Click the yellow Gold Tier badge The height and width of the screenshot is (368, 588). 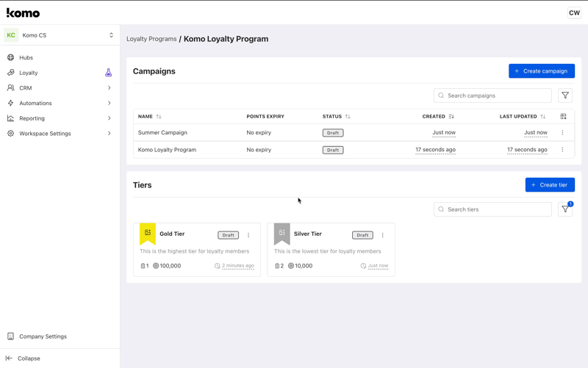[148, 234]
